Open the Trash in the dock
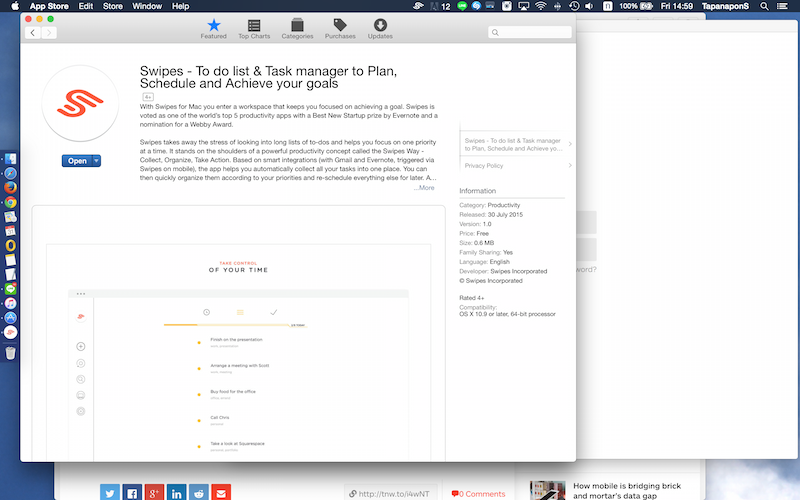 coord(11,353)
